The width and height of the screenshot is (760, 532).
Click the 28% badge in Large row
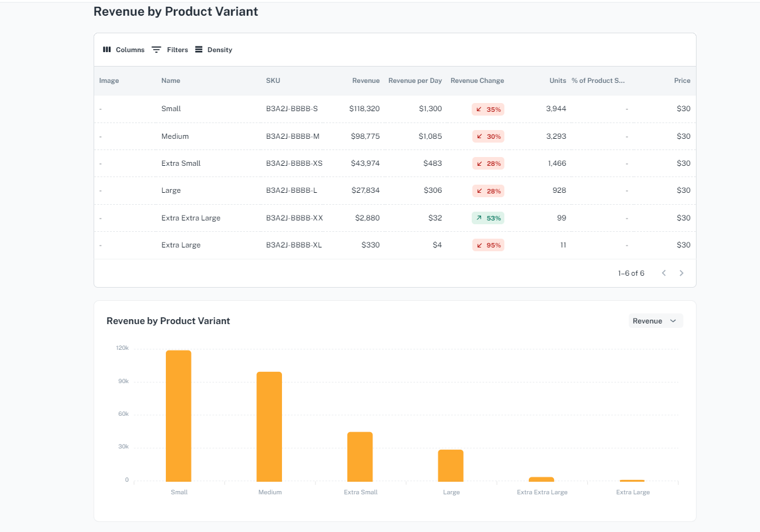488,191
